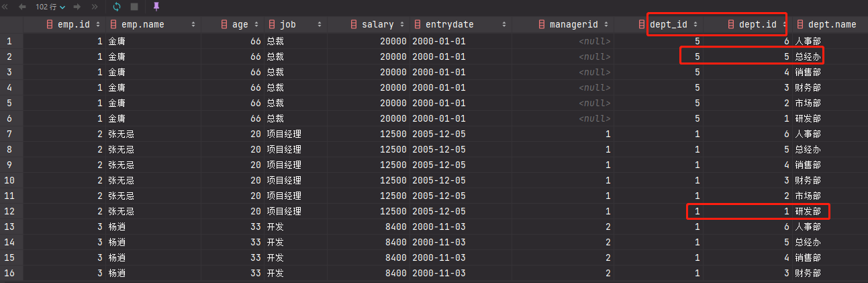Click 人事部 dept.name cell in row 1

pyautogui.click(x=830, y=41)
